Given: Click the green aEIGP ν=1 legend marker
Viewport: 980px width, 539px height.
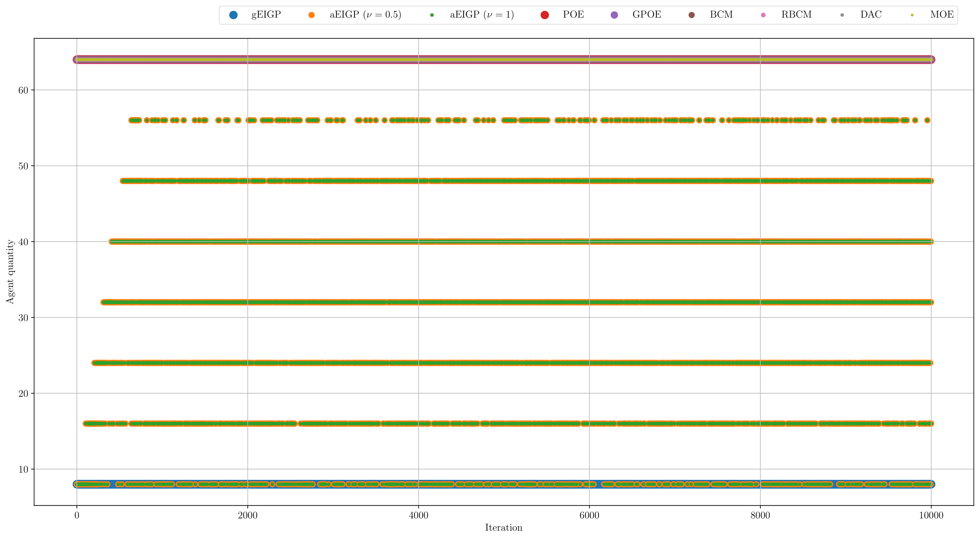Looking at the screenshot, I should point(432,15).
